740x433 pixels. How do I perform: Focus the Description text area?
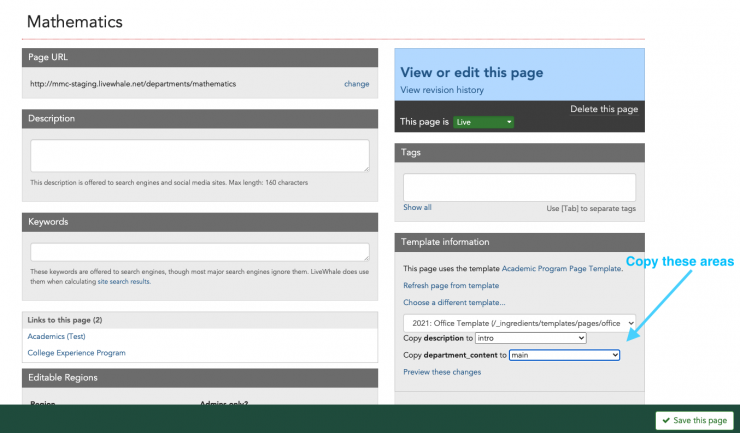point(199,155)
